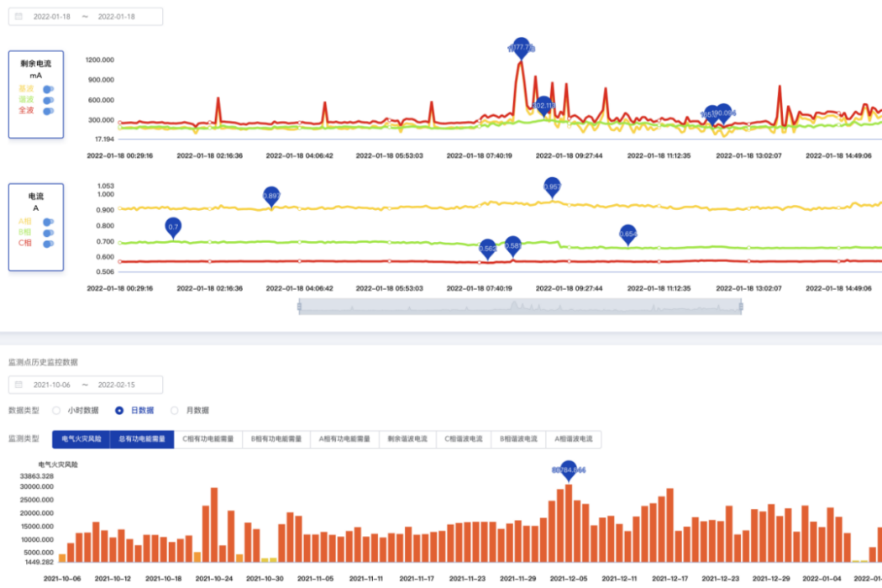Switch to the C相有功电能需量 tab
This screenshot has height=588, width=882.
[x=208, y=438]
